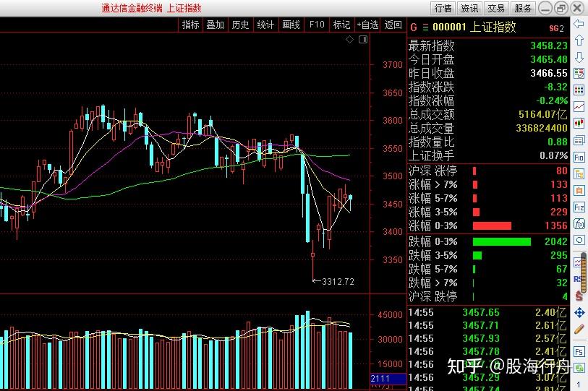Click the three-line list icon beside 000001
Image resolution: width=588 pixels, height=391 pixels.
(x=425, y=27)
